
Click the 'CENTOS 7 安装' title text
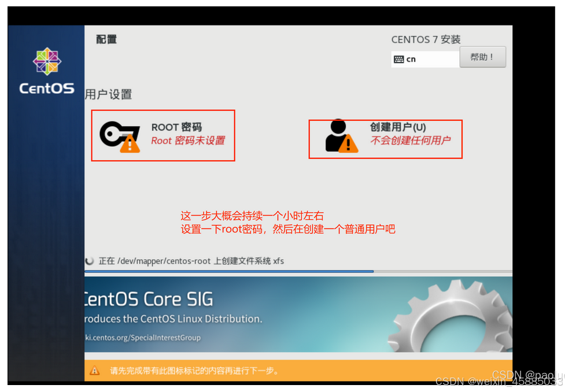426,39
